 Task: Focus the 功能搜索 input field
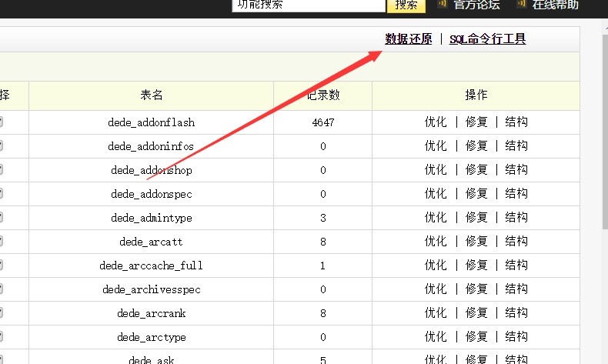pyautogui.click(x=309, y=5)
